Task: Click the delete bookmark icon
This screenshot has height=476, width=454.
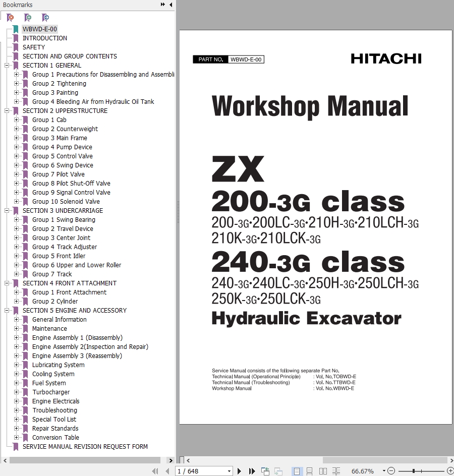Action: [10, 18]
